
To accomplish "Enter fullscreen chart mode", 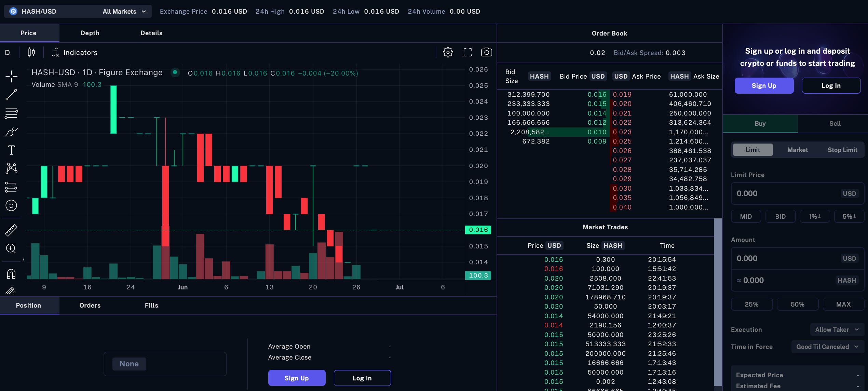I will click(467, 52).
